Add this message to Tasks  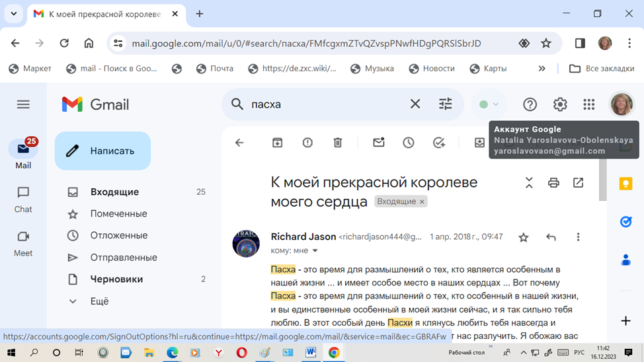click(x=439, y=143)
